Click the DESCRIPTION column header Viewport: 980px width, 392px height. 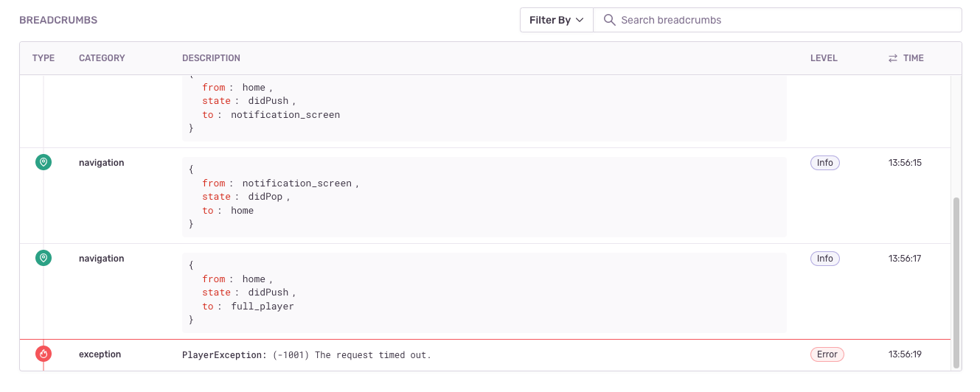pyautogui.click(x=211, y=58)
